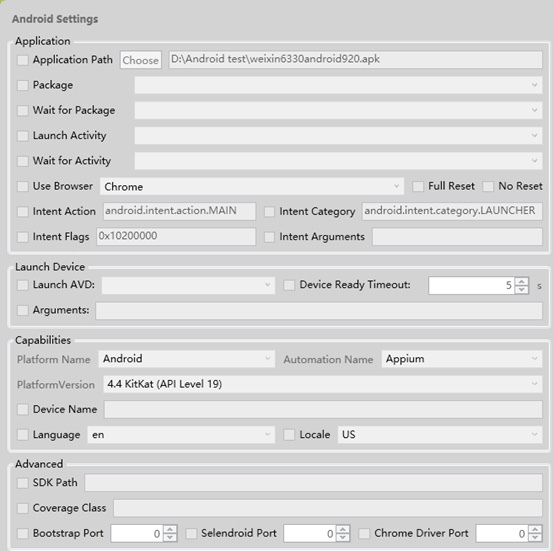Tick the Coverage Class checkbox
This screenshot has width=554, height=551.
point(23,508)
